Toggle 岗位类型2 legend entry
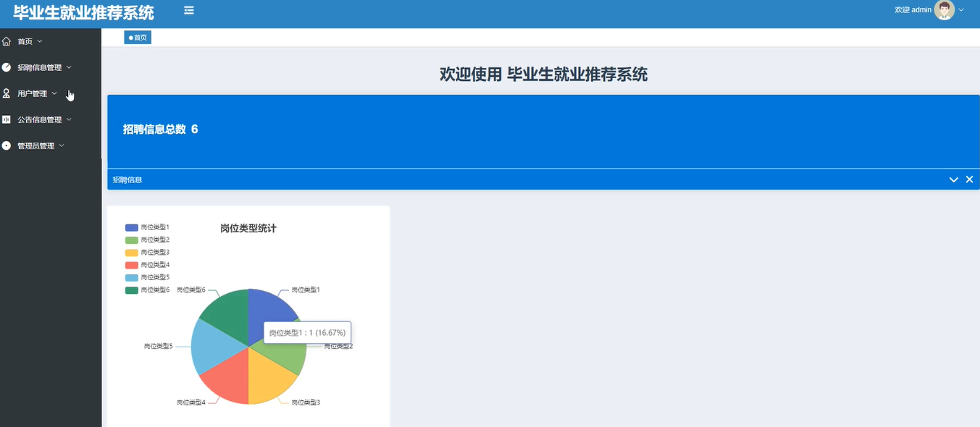Screen dimensions: 980x427 tap(147, 240)
